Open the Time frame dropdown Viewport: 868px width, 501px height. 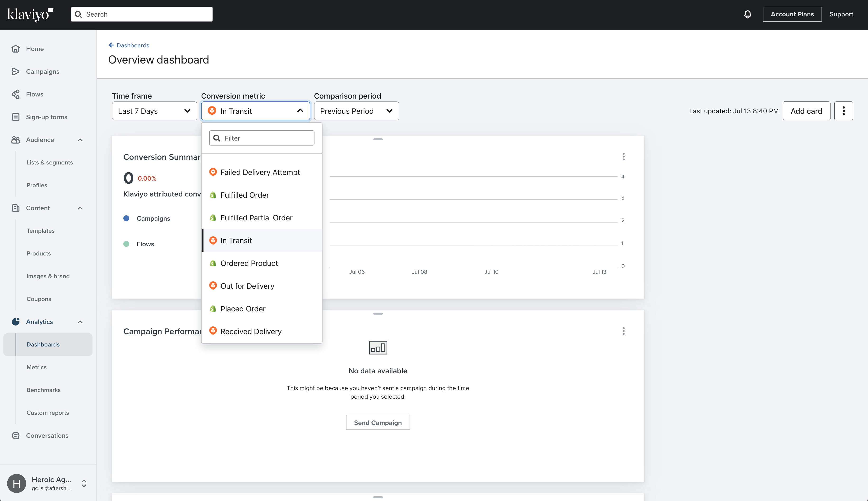[154, 111]
